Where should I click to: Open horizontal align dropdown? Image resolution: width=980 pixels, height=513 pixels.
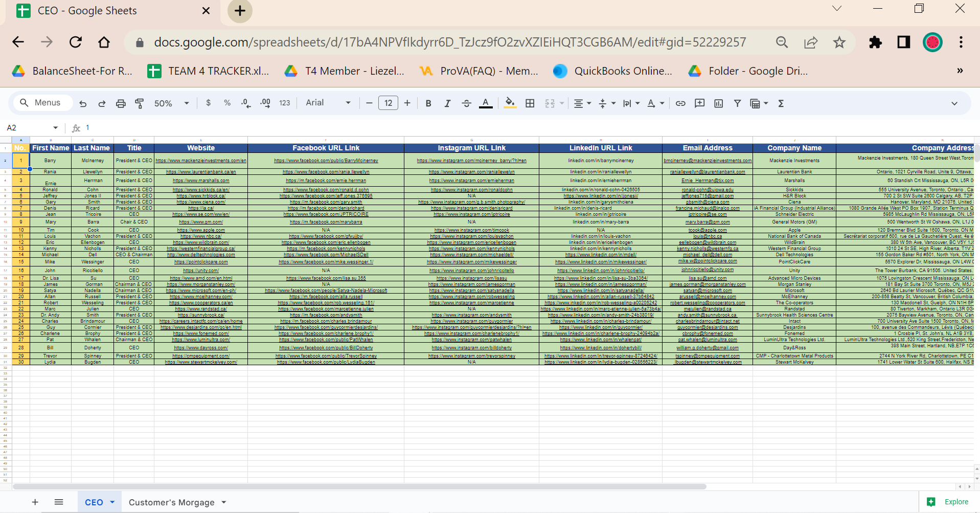pos(582,103)
